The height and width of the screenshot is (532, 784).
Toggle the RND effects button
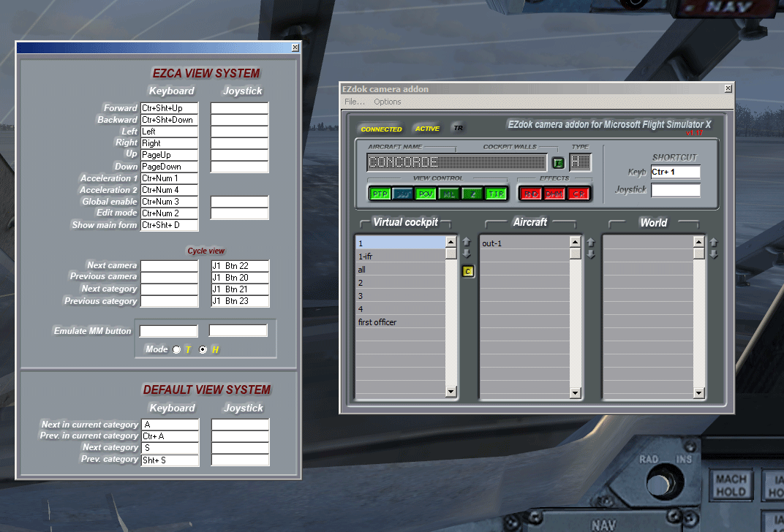pos(529,194)
